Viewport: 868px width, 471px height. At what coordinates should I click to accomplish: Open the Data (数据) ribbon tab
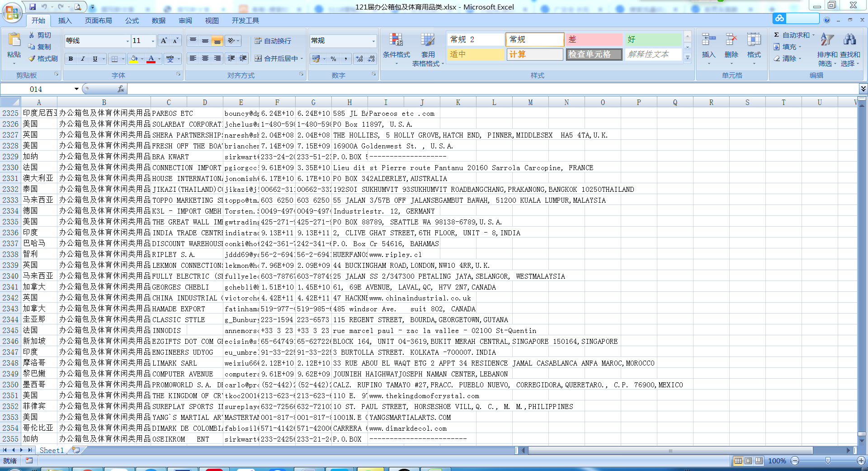coord(158,20)
